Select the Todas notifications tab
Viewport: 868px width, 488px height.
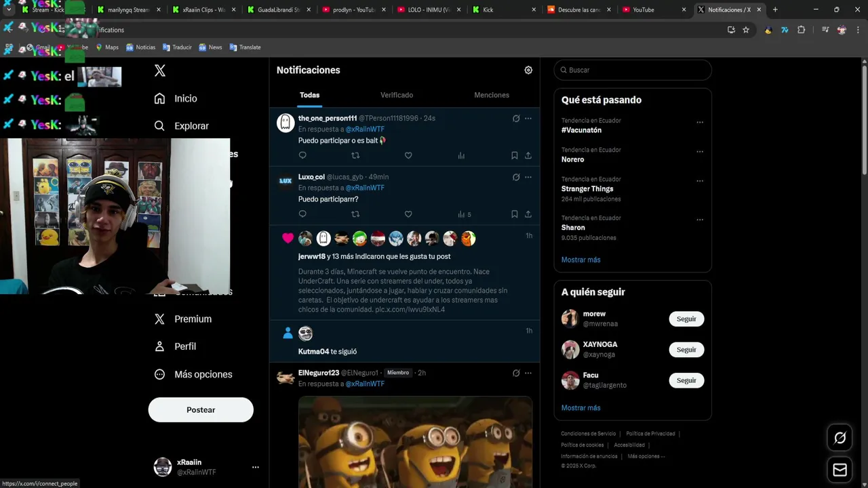(309, 95)
